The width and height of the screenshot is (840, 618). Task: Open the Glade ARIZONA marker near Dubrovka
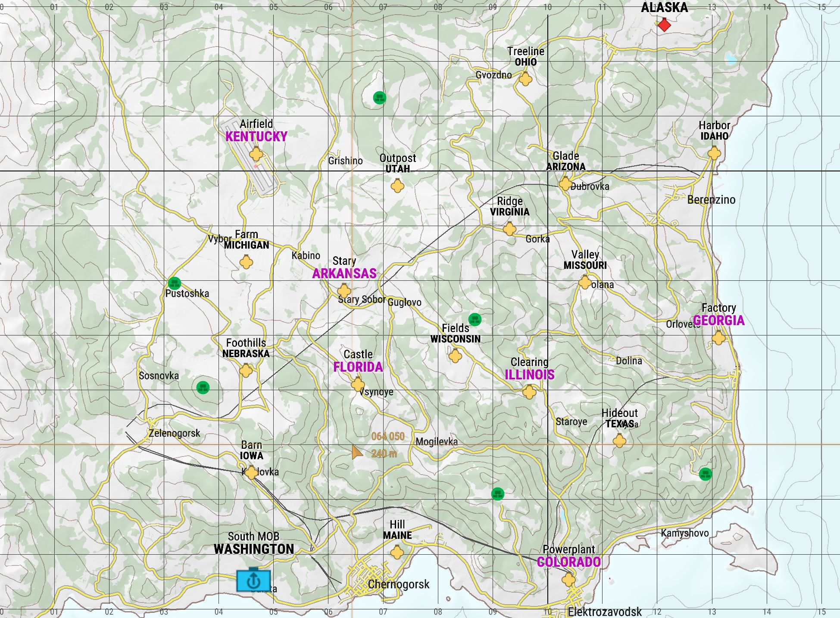click(x=565, y=184)
